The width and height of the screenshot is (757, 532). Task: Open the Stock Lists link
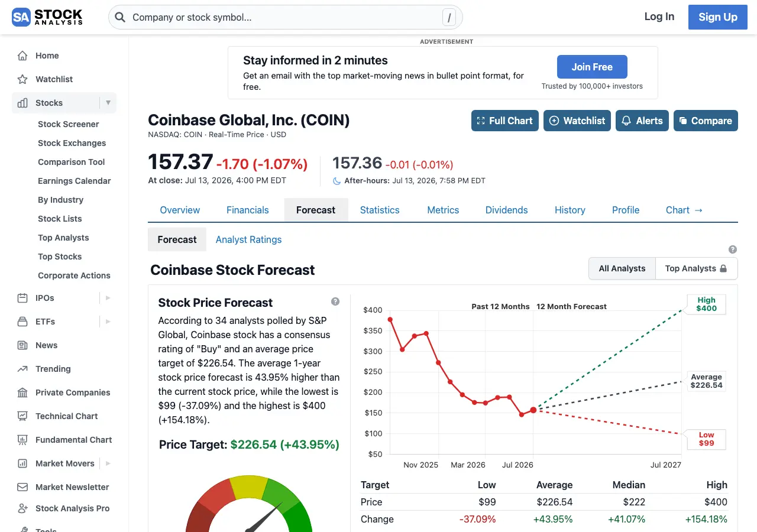pyautogui.click(x=60, y=219)
